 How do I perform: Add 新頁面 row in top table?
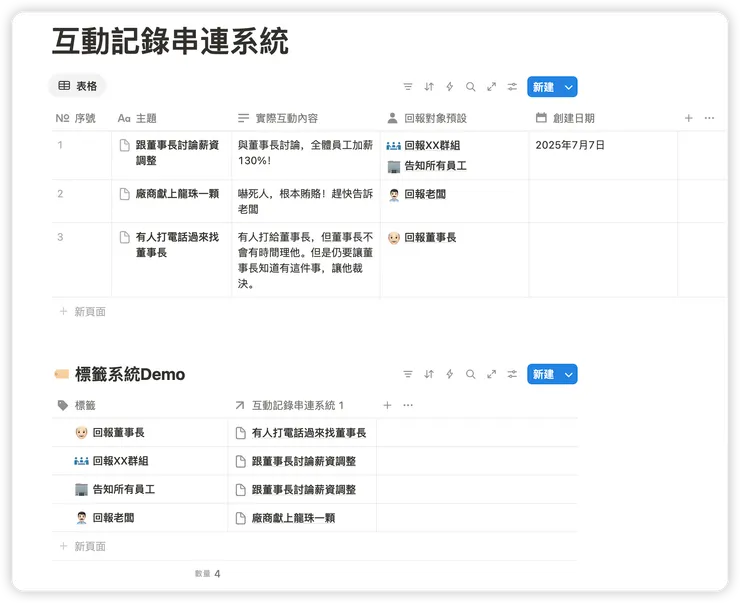tap(83, 311)
